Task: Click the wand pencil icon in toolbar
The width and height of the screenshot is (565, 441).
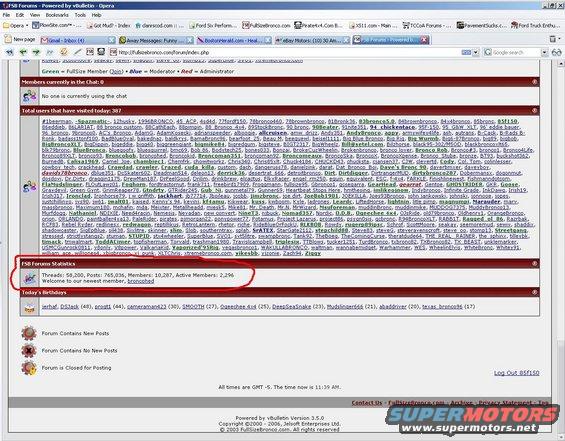Action: pos(78,52)
